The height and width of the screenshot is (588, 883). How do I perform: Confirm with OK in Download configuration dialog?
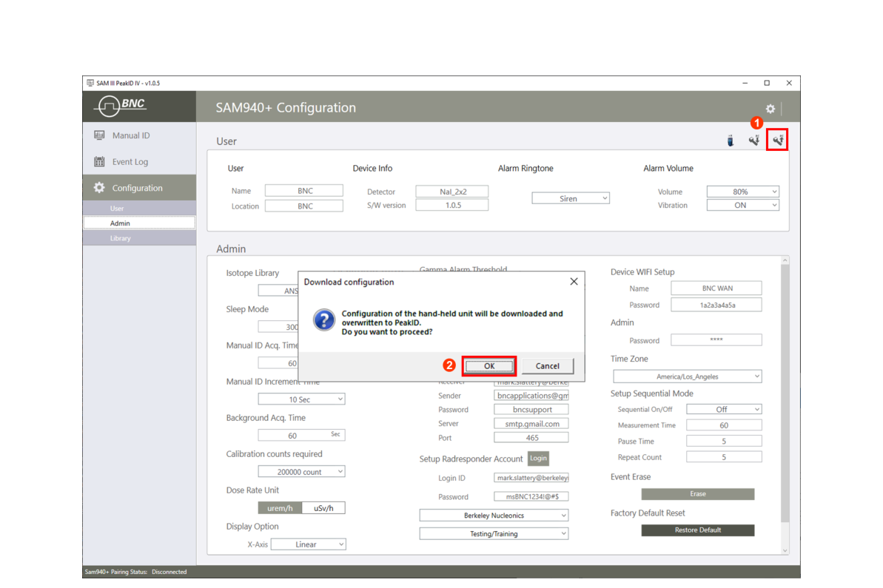coord(488,365)
